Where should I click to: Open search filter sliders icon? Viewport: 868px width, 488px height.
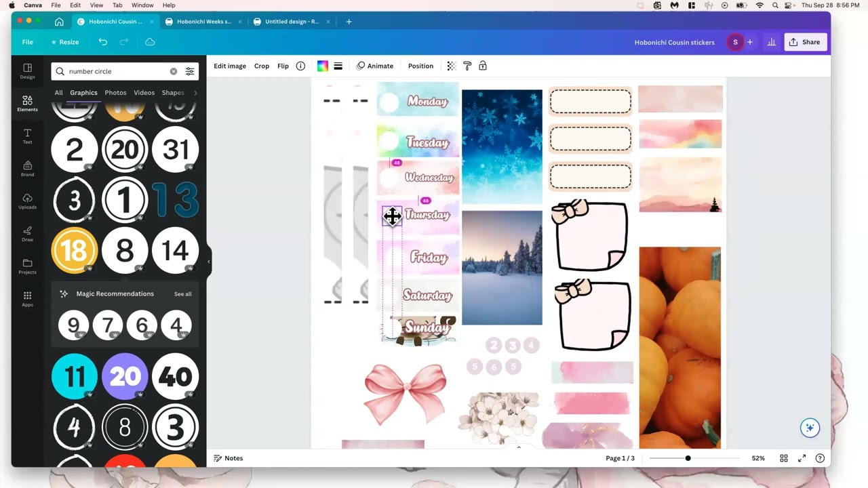(190, 71)
